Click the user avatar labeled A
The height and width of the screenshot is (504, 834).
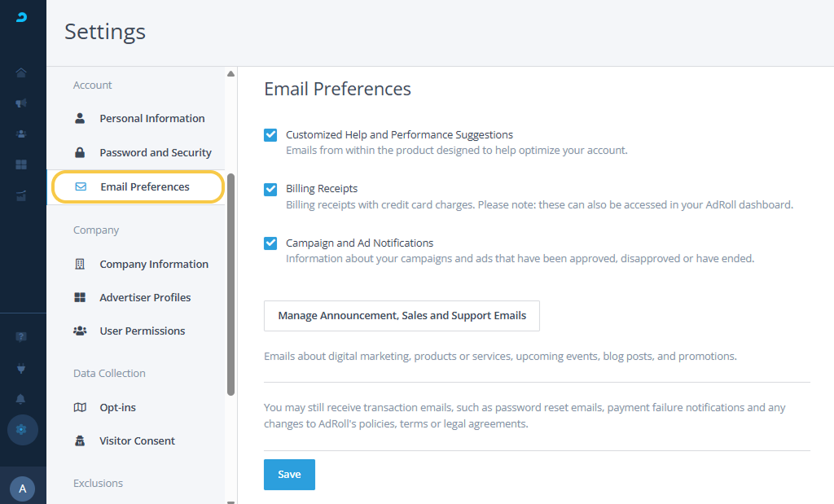coord(22,489)
